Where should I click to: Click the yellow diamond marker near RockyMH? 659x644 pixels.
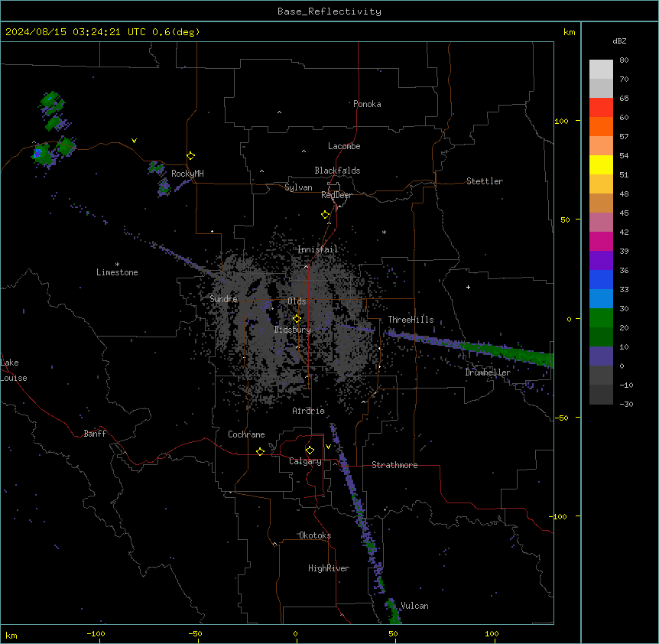(190, 155)
